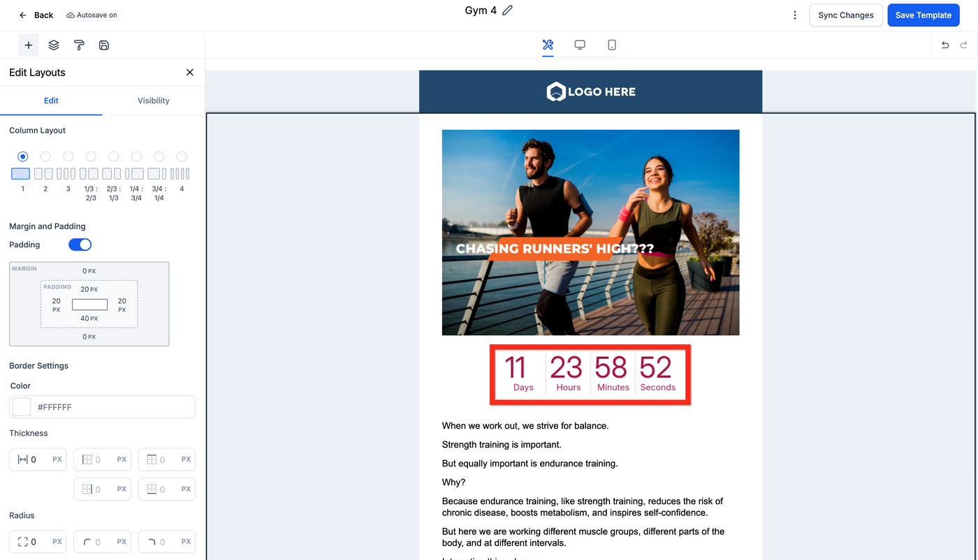Select the 4 column layout radio
The image size is (978, 560).
coord(182,156)
